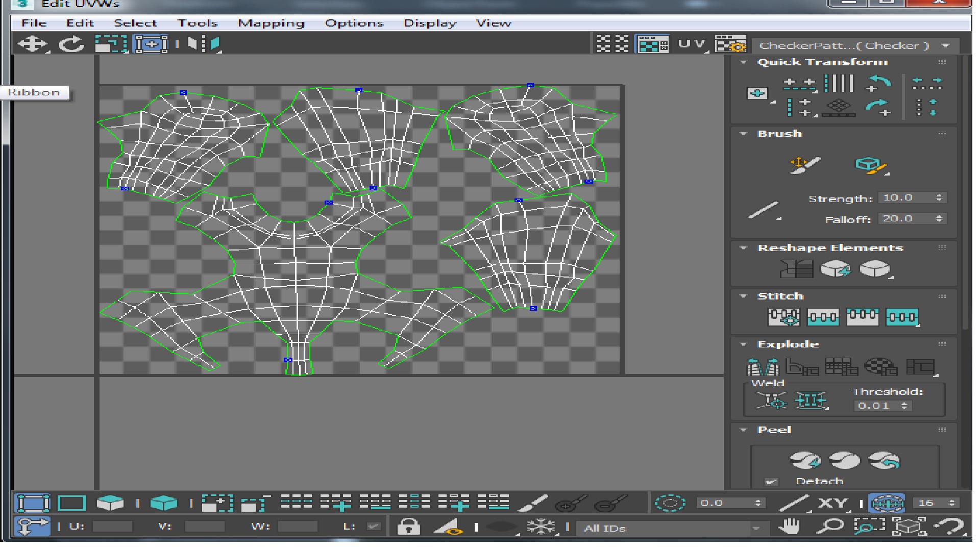
Task: Click the Relax Brush icon in Brush panel
Action: 870,165
